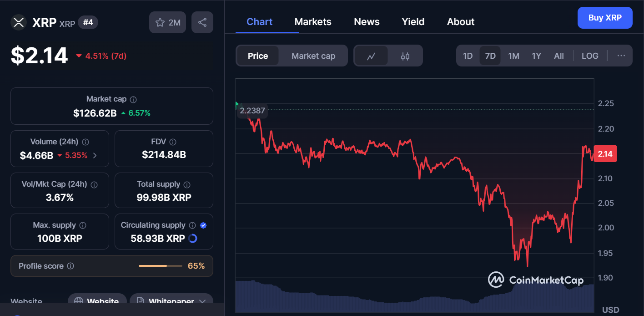
Task: Switch chart to Market cap view
Action: [313, 56]
